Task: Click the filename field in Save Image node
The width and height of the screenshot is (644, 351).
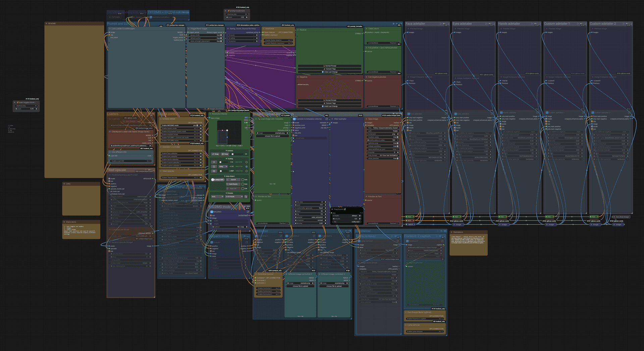Action: click(383, 128)
